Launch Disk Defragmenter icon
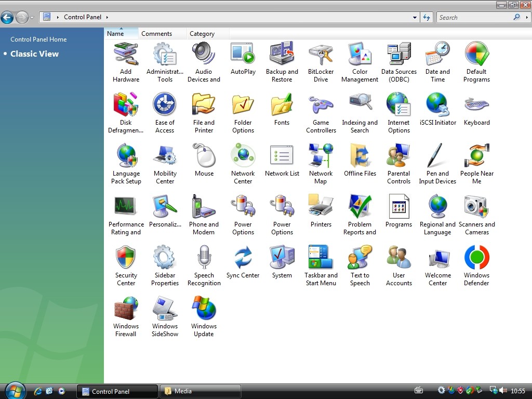The height and width of the screenshot is (399, 532). pos(126,104)
